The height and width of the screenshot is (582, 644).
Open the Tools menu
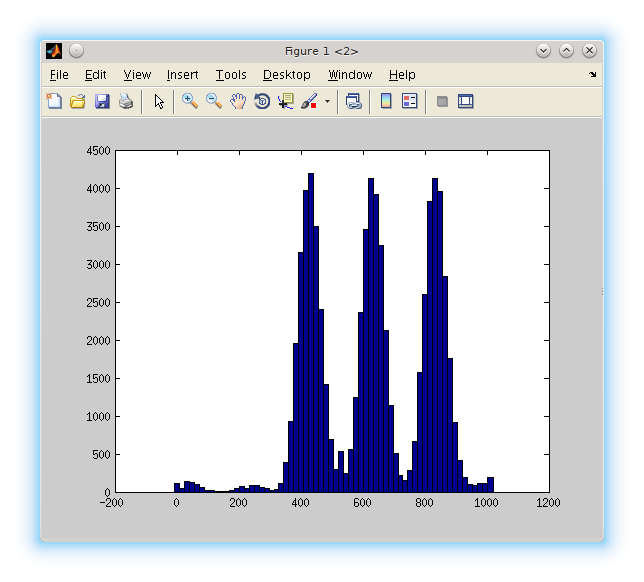pos(231,75)
